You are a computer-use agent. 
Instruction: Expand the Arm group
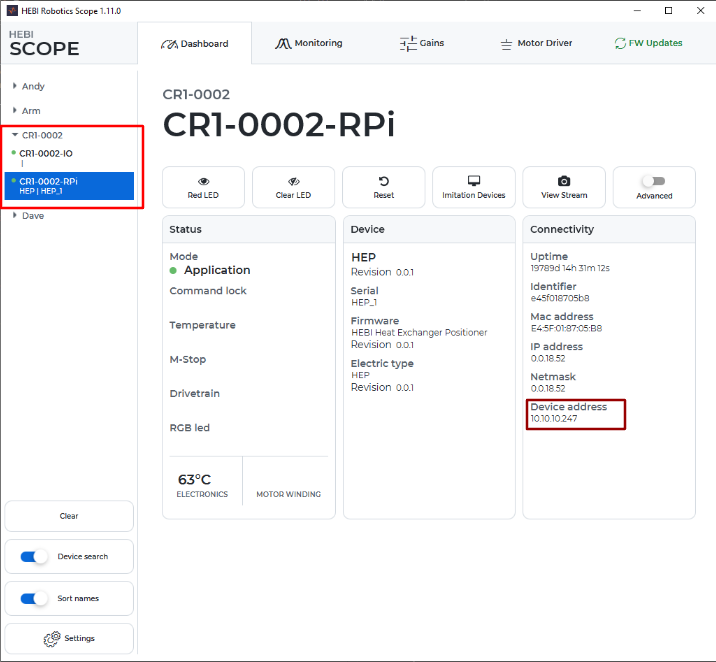(15, 110)
